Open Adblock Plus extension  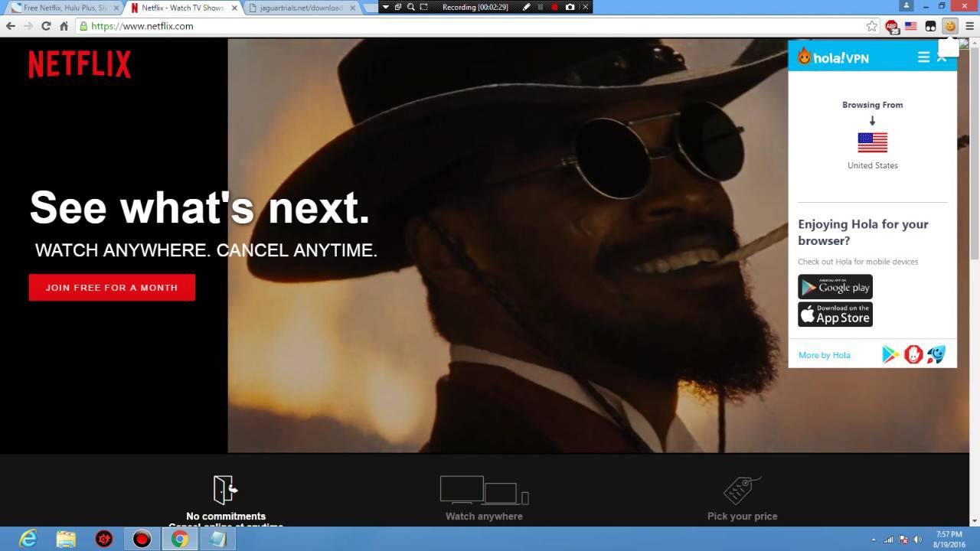pyautogui.click(x=892, y=26)
